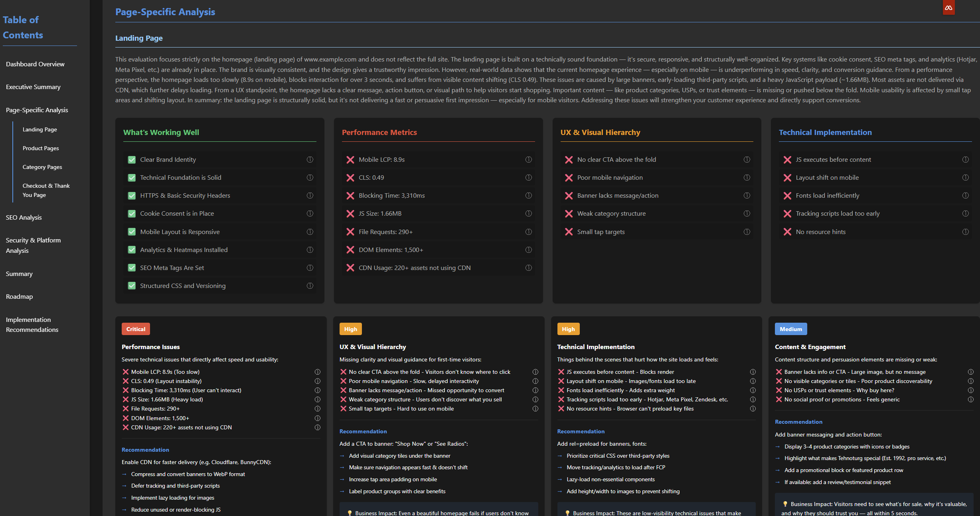Click info icon beside No resource hints
The width and height of the screenshot is (980, 516).
tap(965, 232)
